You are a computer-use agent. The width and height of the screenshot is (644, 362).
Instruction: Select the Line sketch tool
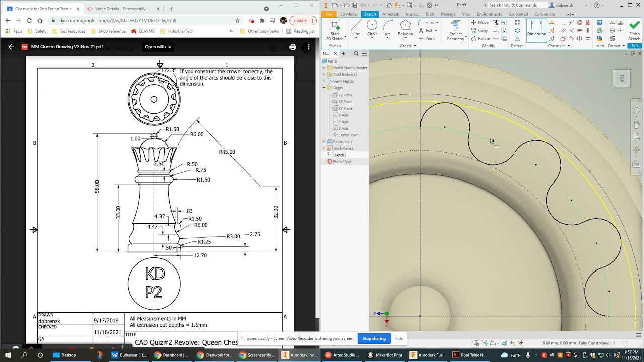pyautogui.click(x=356, y=28)
